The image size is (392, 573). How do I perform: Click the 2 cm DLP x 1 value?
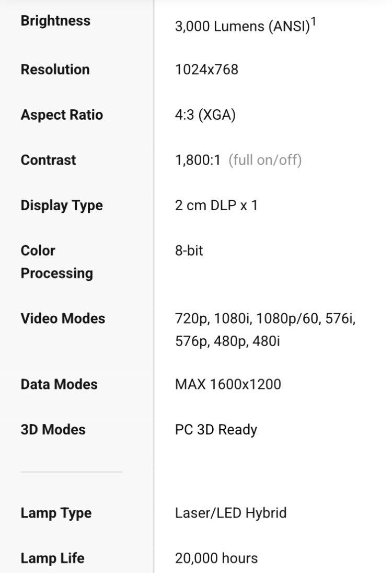pyautogui.click(x=216, y=205)
